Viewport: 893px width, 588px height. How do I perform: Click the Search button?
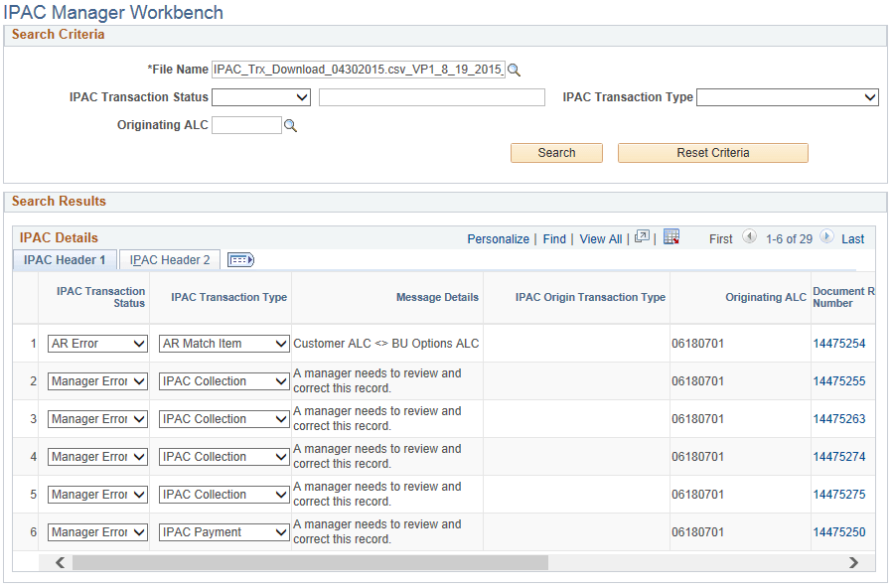(556, 153)
